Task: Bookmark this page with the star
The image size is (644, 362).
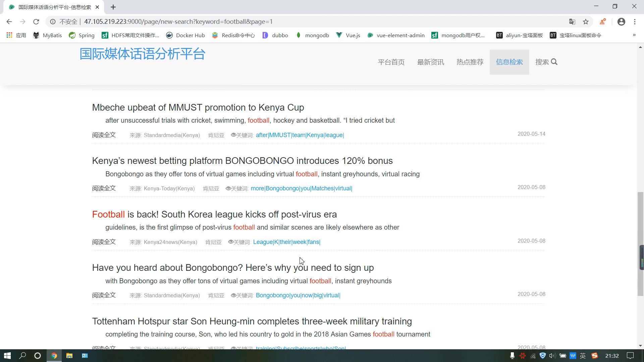Action: click(586, 22)
